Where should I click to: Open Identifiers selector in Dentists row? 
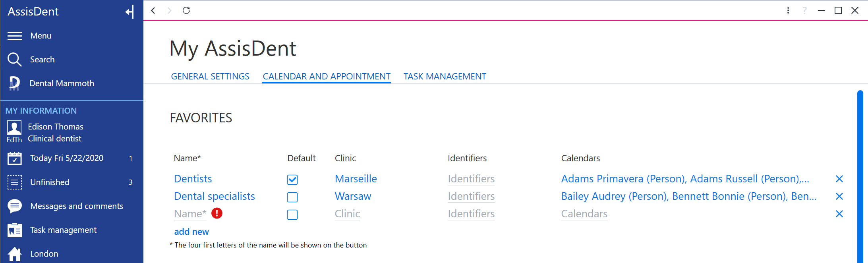[x=471, y=179]
